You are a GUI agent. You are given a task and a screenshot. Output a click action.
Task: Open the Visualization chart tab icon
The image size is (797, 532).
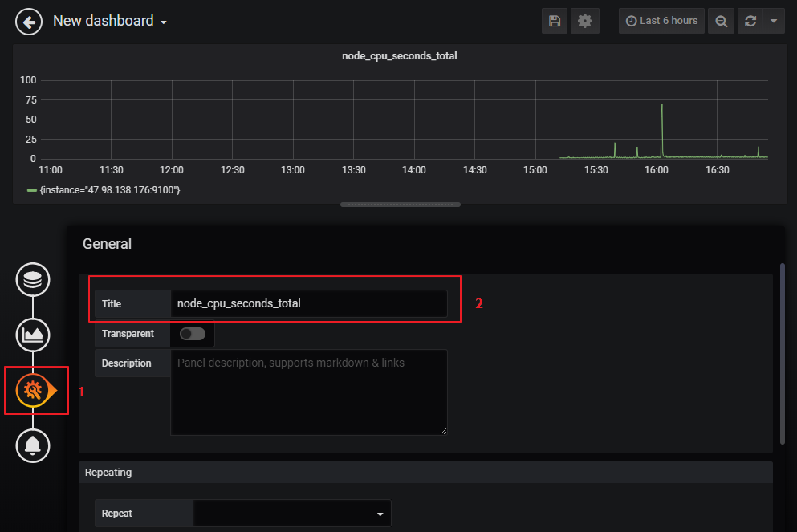click(33, 335)
